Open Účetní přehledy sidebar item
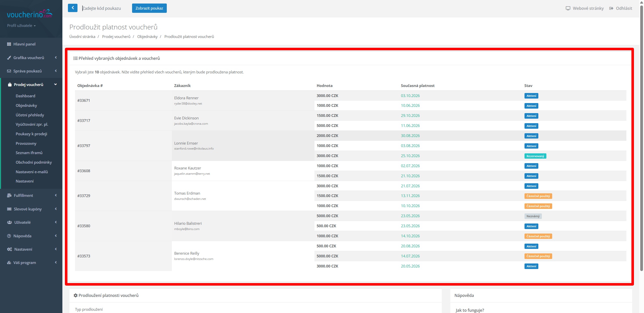Image resolution: width=644 pixels, height=313 pixels. [x=30, y=115]
